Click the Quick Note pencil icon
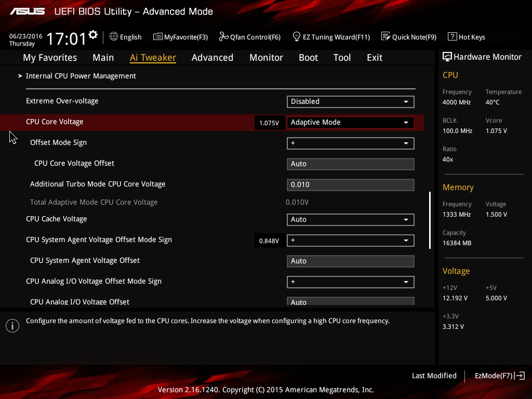The image size is (532, 399). pos(385,36)
